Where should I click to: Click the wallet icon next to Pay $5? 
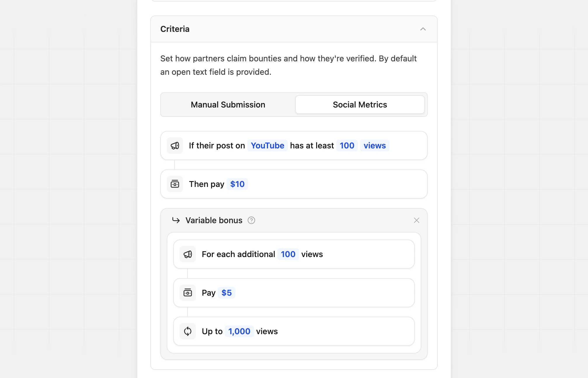[187, 292]
